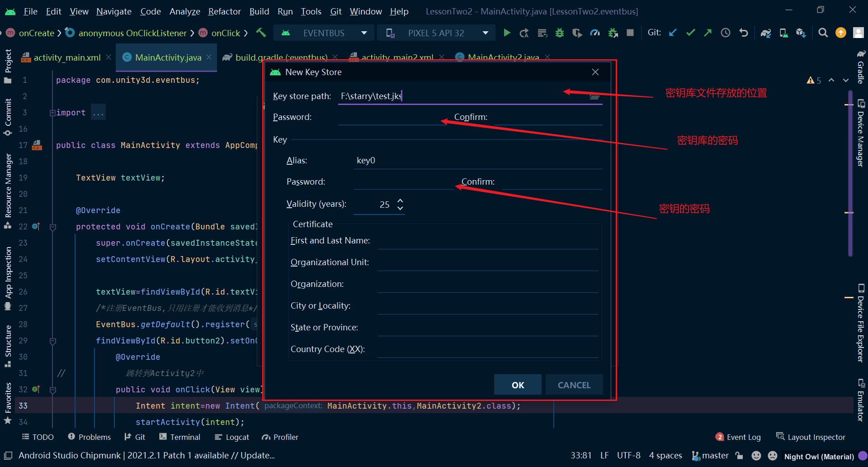868x467 pixels.
Task: Click CANCEL in New Key Store dialog
Action: (x=574, y=385)
